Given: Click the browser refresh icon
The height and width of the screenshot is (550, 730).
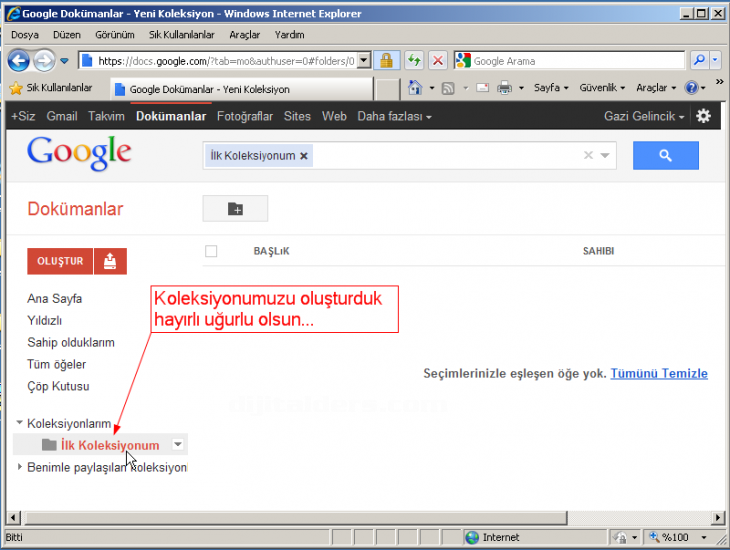Looking at the screenshot, I should [413, 61].
